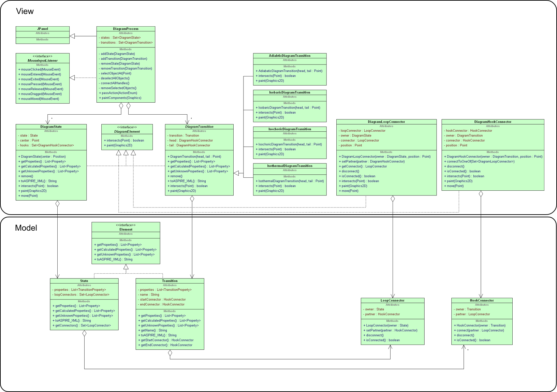
Task: Click the mouseClicked(MouseEvent) method
Action: click(39, 69)
